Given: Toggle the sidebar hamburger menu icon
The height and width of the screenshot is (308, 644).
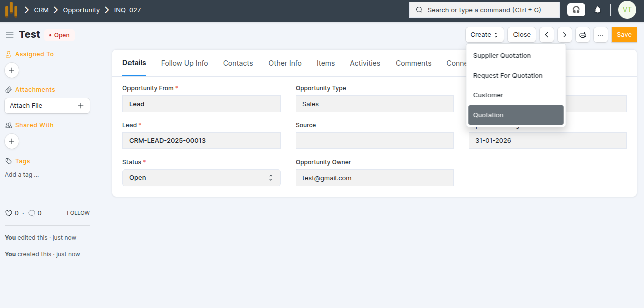Looking at the screenshot, I should click(x=10, y=35).
